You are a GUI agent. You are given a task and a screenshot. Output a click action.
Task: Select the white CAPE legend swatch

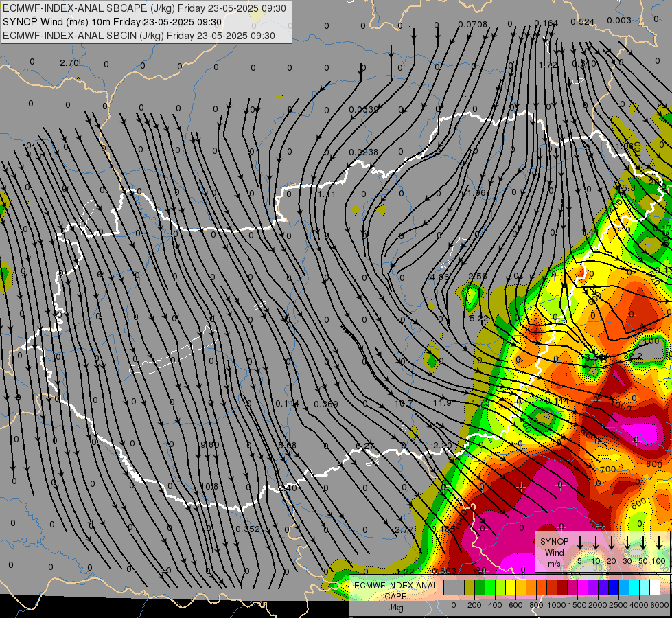[x=655, y=587]
